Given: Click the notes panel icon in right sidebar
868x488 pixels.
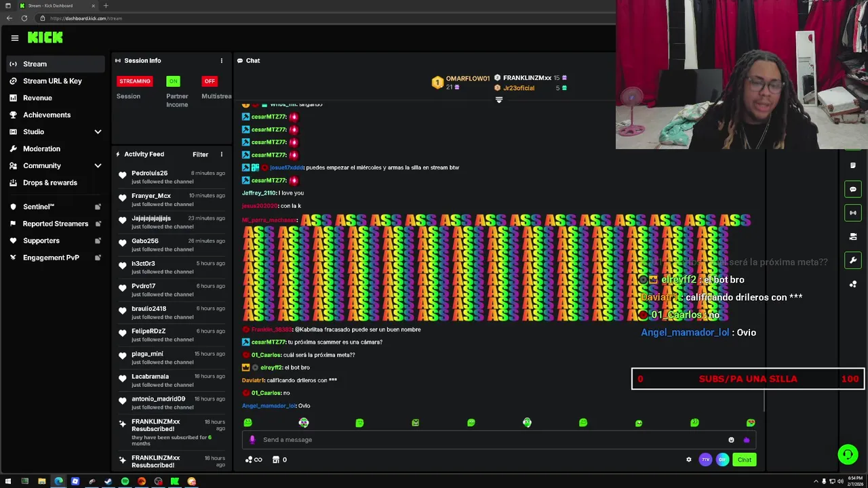Looking at the screenshot, I should (x=853, y=165).
